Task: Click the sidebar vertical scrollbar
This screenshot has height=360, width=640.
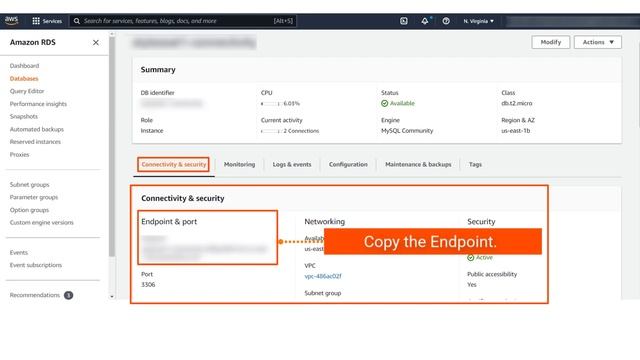Action: [112, 147]
